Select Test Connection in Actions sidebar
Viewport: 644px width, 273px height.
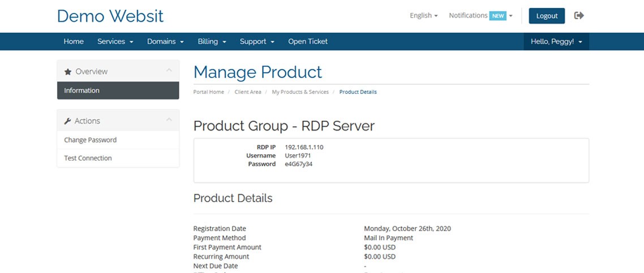pyautogui.click(x=88, y=158)
